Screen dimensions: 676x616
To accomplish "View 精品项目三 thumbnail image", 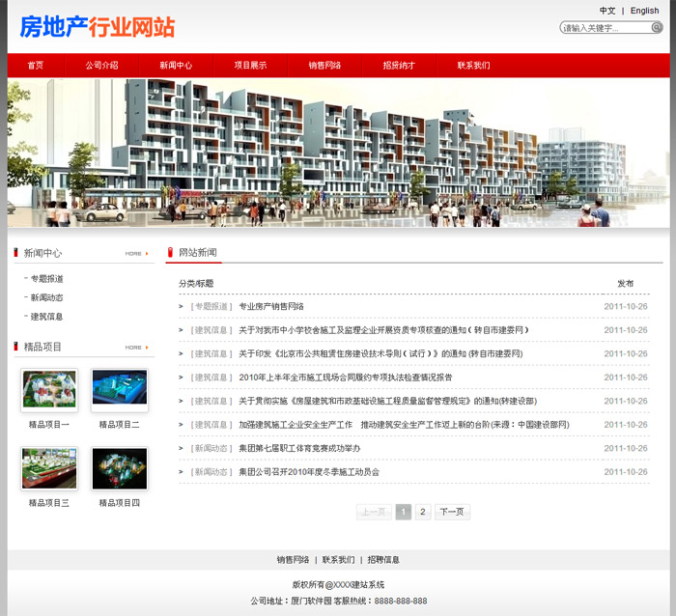I will pyautogui.click(x=49, y=468).
